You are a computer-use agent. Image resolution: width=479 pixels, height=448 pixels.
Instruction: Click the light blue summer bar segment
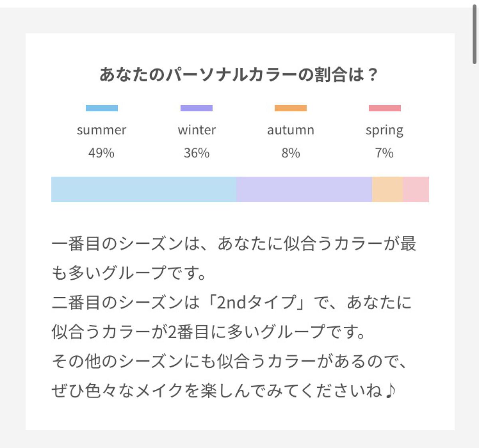tap(144, 189)
